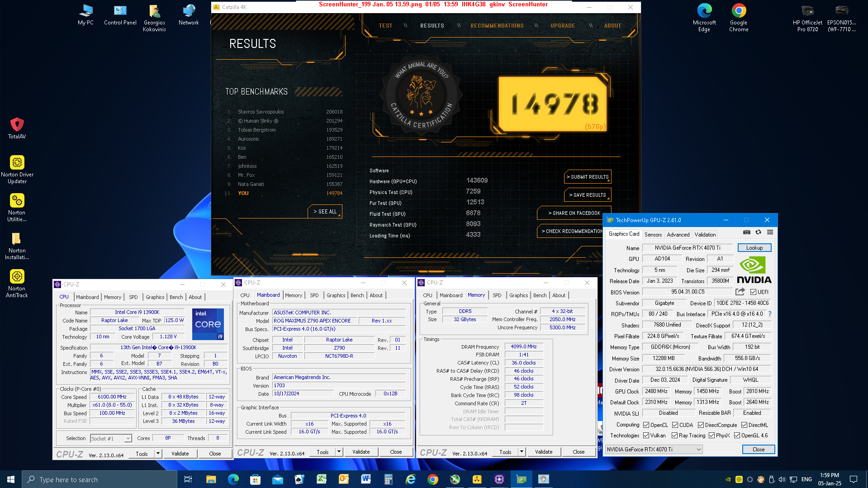Open the Microsoft Edge desktop shortcut

coord(704,18)
